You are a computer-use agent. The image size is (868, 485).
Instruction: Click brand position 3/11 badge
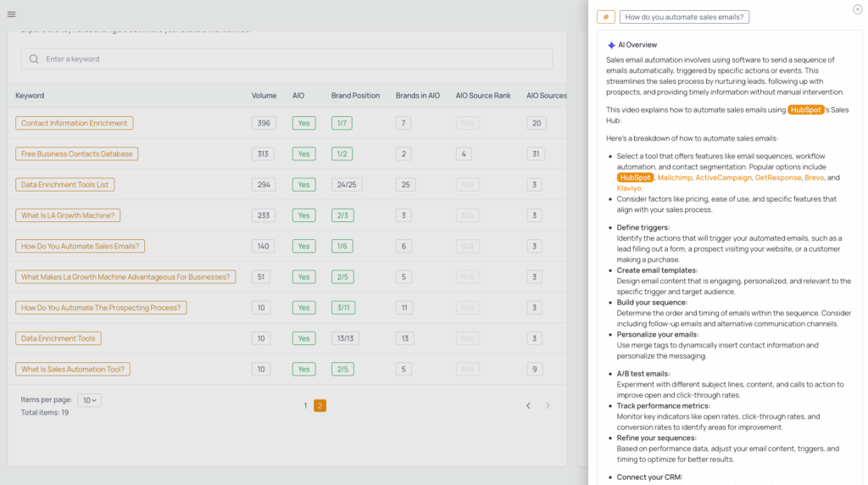pos(344,308)
